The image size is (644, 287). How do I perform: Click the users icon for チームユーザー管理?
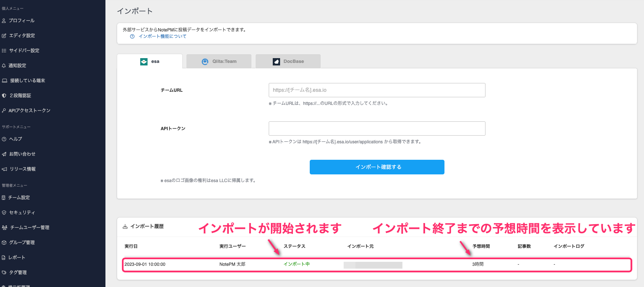[4, 227]
